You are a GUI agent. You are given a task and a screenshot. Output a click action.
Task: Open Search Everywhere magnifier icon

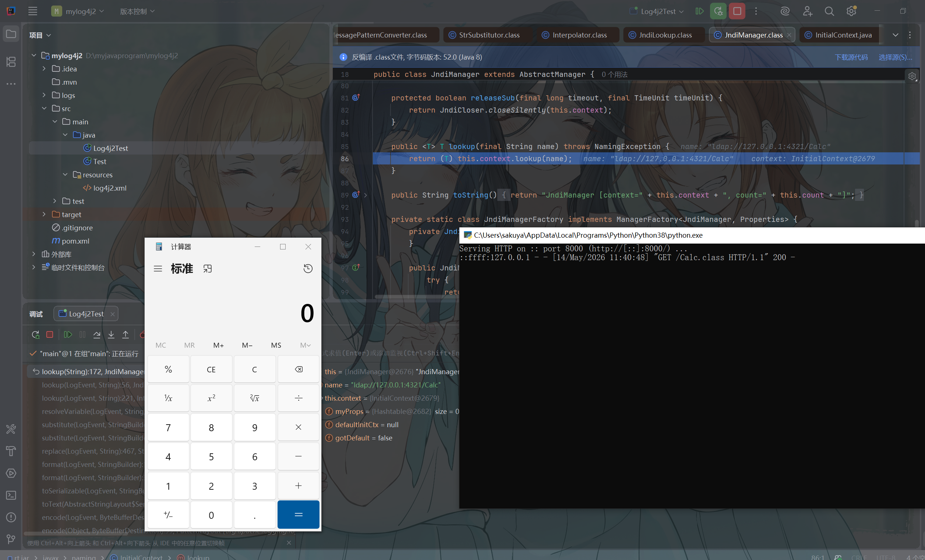pos(829,11)
